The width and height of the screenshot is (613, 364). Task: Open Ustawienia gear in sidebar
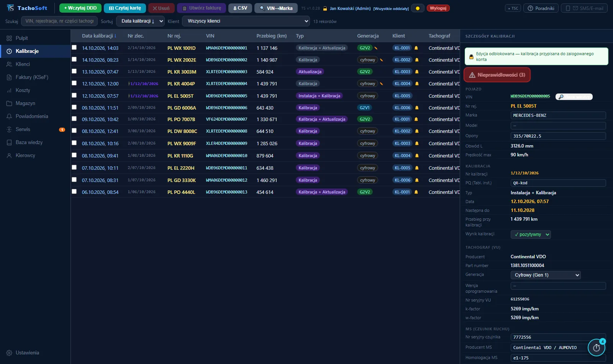(x=9, y=353)
